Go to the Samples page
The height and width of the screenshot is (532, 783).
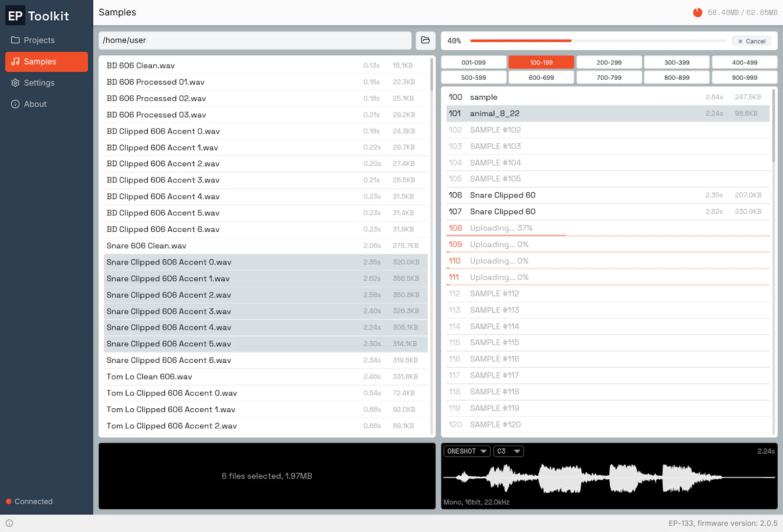click(46, 62)
